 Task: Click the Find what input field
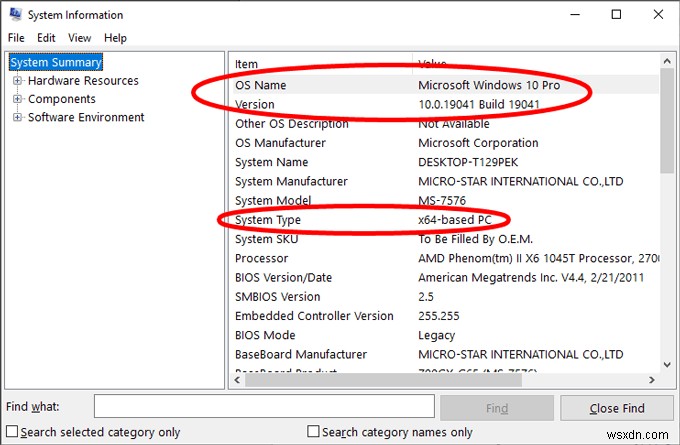264,406
